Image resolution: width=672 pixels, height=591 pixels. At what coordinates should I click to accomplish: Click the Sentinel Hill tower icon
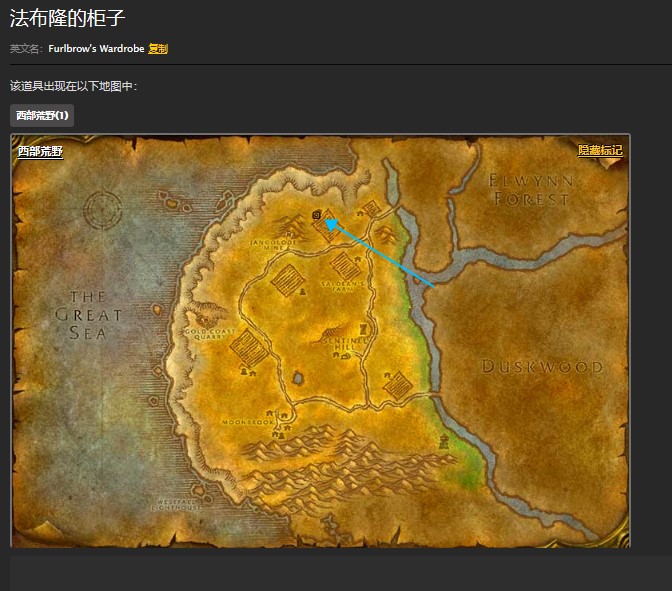click(x=362, y=329)
